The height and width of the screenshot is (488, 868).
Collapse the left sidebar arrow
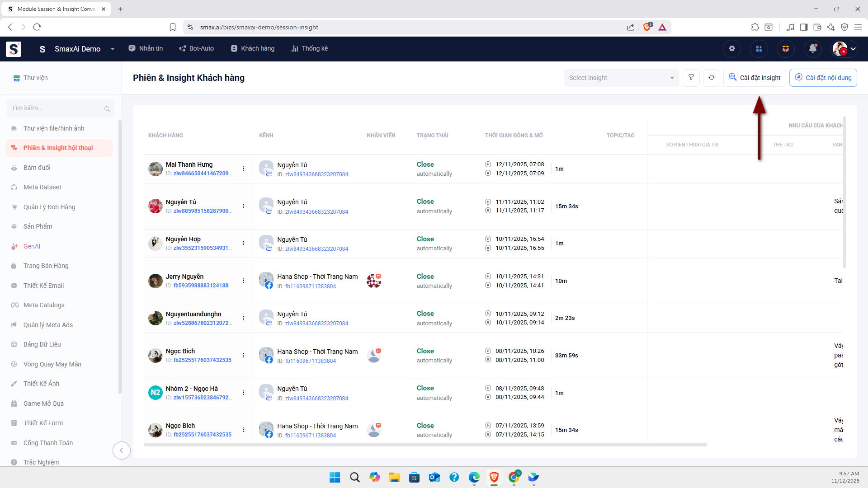(x=121, y=450)
